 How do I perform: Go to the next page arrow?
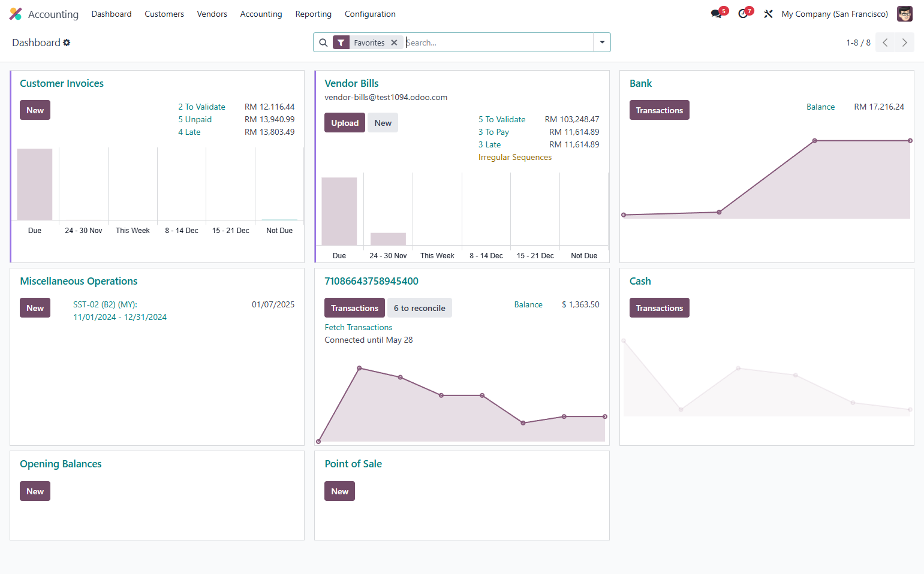905,43
